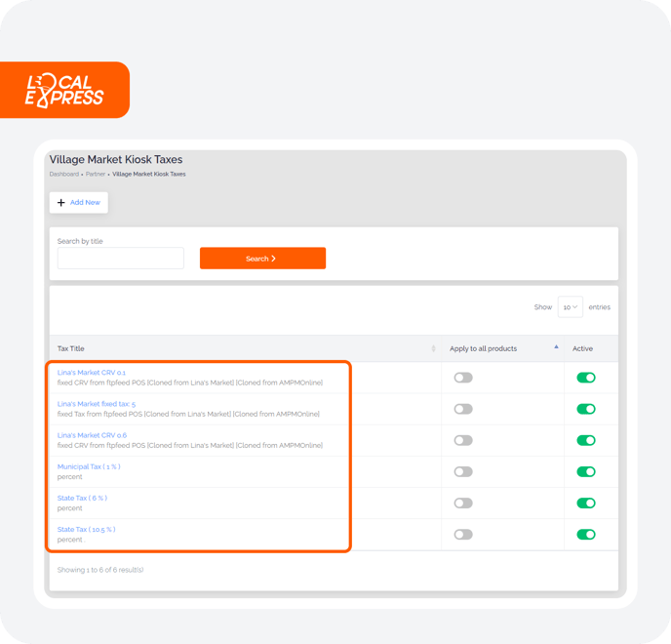
Task: Focus the Search by title field
Action: tap(121, 259)
